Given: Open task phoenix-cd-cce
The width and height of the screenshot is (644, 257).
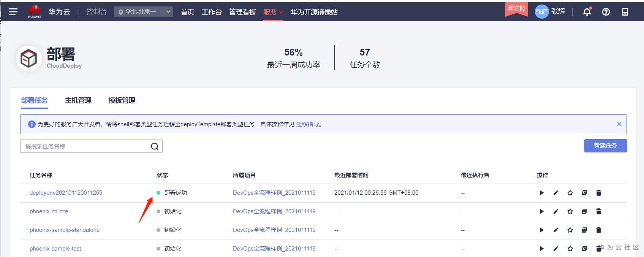Looking at the screenshot, I should pos(49,211).
